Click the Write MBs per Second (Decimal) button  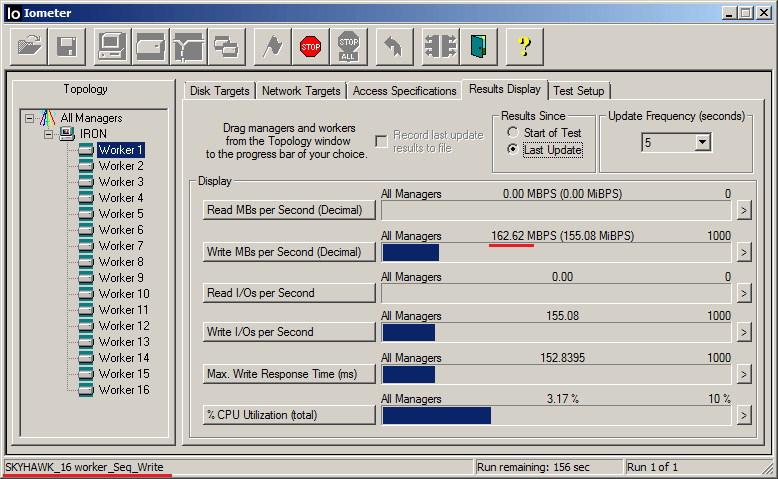point(289,252)
